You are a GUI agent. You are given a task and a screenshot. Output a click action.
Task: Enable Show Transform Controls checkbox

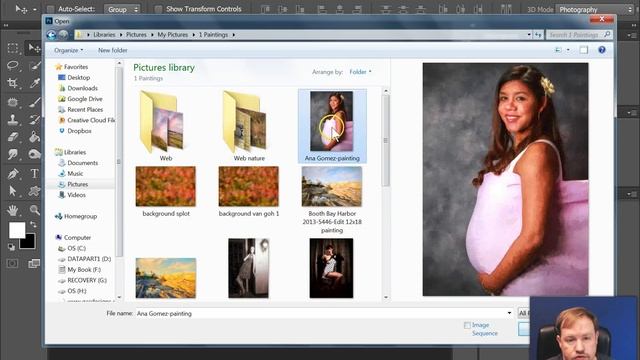158,9
